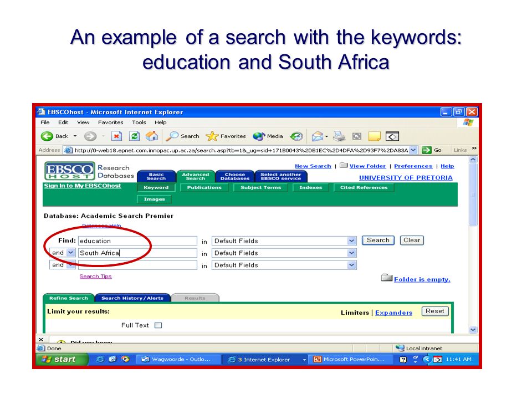Open the Favorites menu
The width and height of the screenshot is (532, 399).
pos(111,122)
